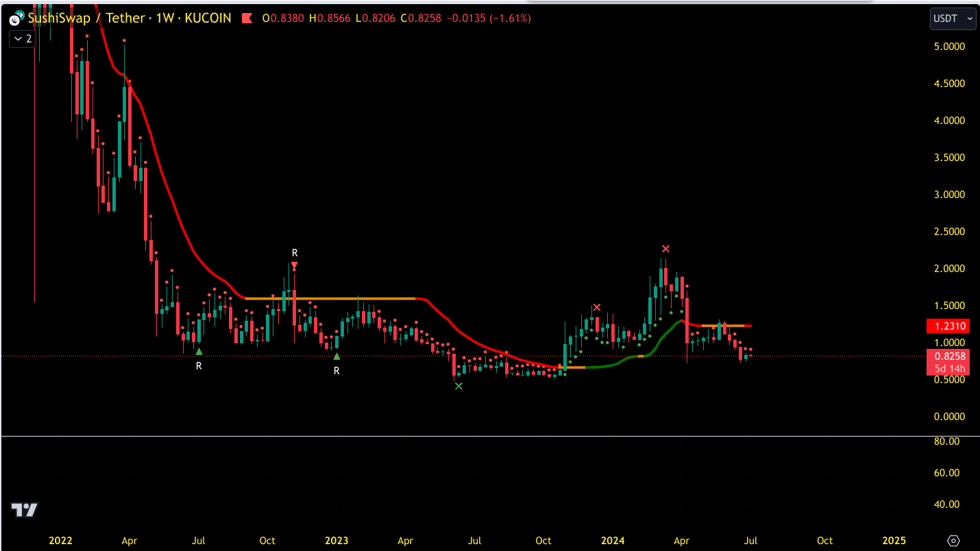Click the 60.00 lower pane axis label
The width and height of the screenshot is (980, 551).
pyautogui.click(x=946, y=473)
